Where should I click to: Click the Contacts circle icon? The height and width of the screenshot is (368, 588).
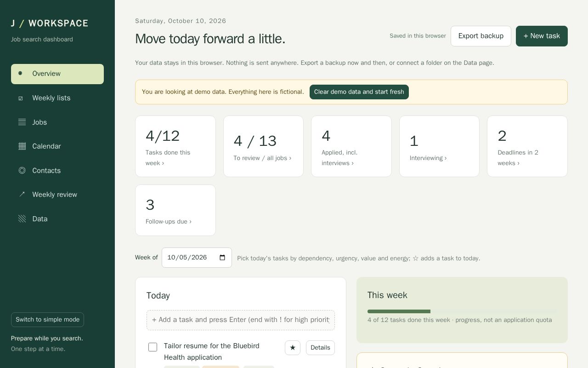[22, 171]
